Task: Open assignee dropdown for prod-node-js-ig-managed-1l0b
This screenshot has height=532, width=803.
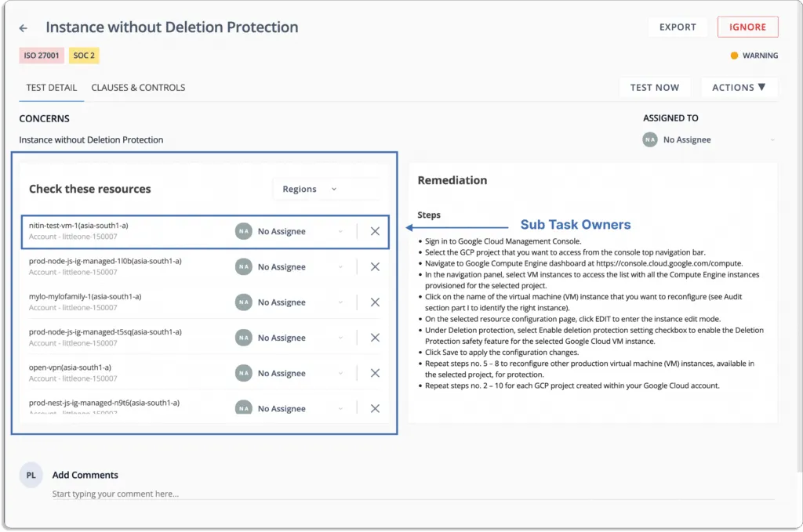Action: pos(340,267)
